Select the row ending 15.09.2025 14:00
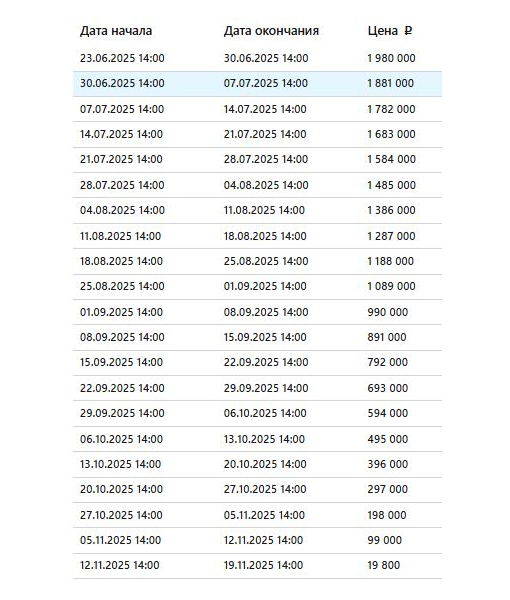Screen dimensions: 510x600 tap(257, 337)
